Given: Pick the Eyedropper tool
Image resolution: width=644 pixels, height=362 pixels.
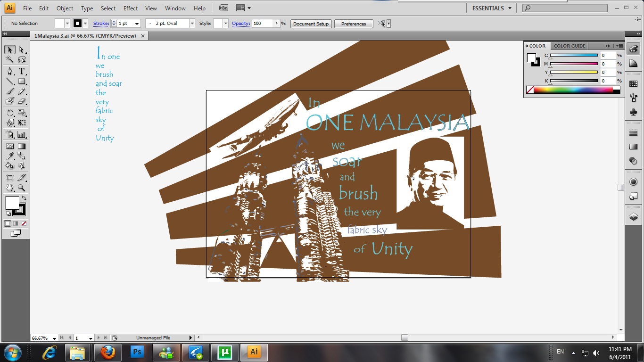Looking at the screenshot, I should (x=10, y=156).
